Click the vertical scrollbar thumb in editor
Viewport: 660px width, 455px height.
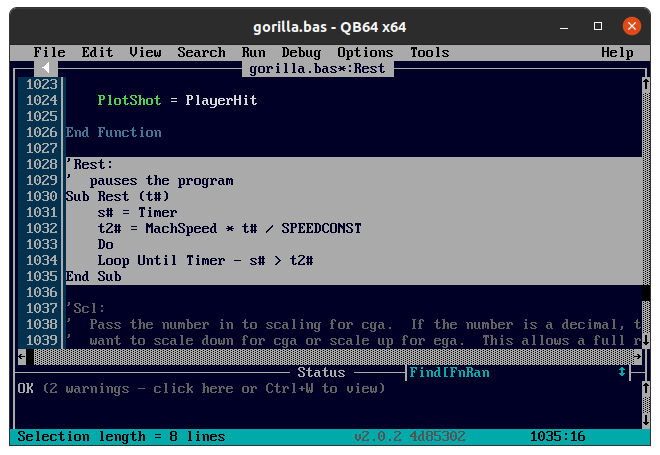pyautogui.click(x=646, y=293)
